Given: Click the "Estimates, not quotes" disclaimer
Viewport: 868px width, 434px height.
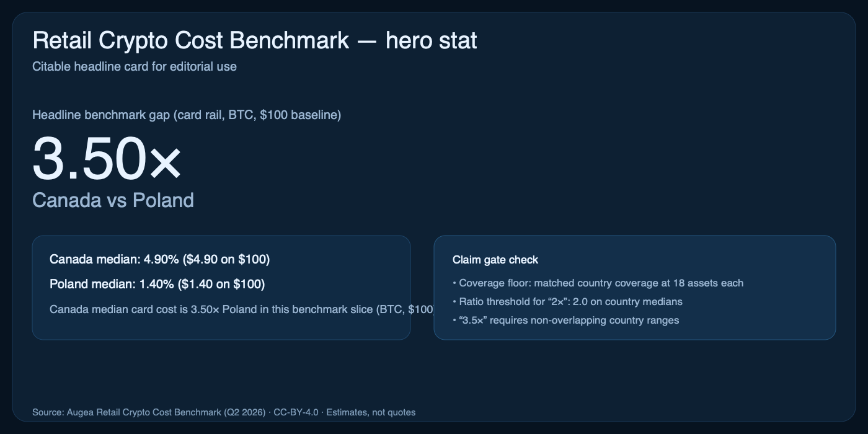Looking at the screenshot, I should pyautogui.click(x=371, y=412).
